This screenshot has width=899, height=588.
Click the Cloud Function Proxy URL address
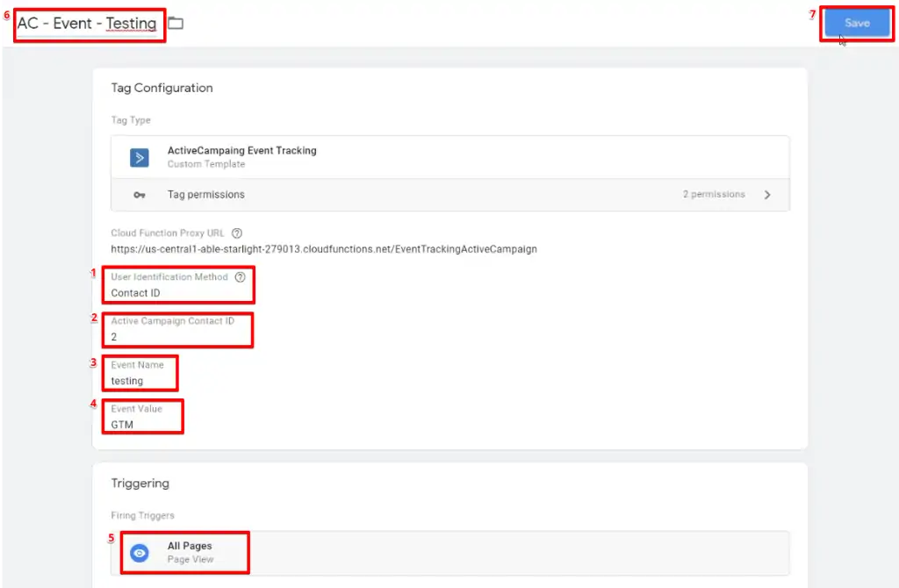[325, 249]
